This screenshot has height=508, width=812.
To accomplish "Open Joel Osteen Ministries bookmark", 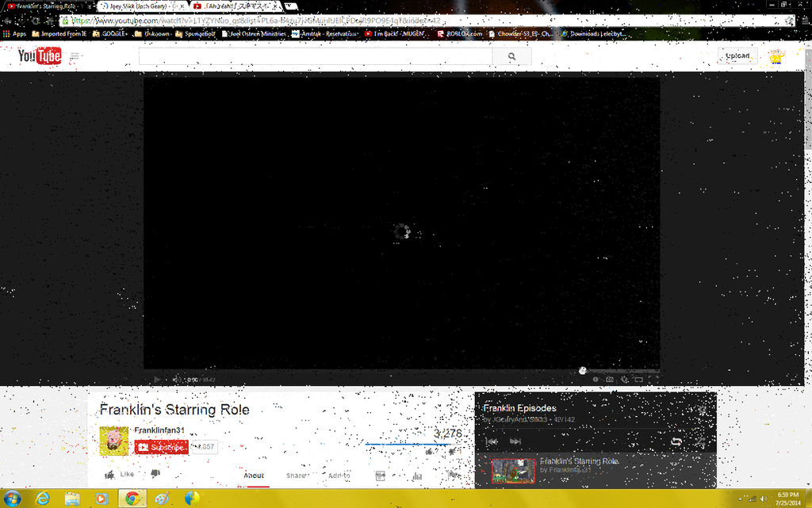I will [x=253, y=33].
